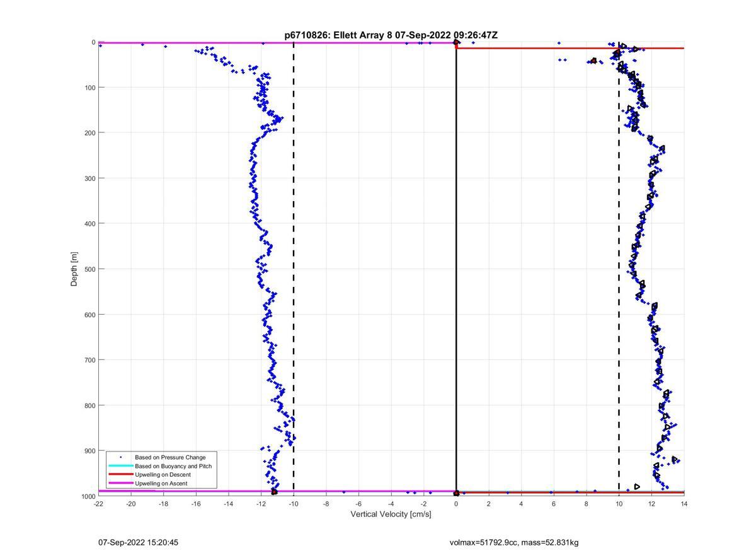Click legend entry 'Based on Buoyancy and Pitch'
The height and width of the screenshot is (558, 756).
(173, 466)
